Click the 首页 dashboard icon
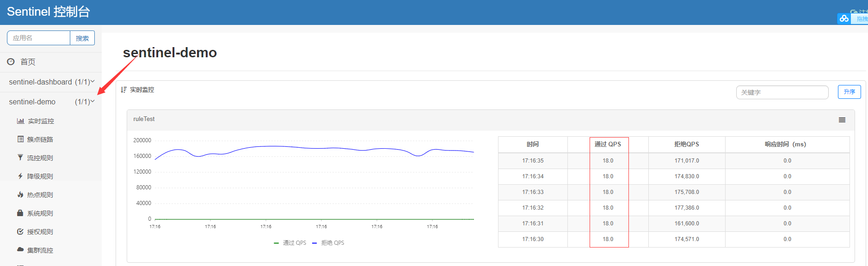This screenshot has height=266, width=868. pyautogui.click(x=11, y=61)
